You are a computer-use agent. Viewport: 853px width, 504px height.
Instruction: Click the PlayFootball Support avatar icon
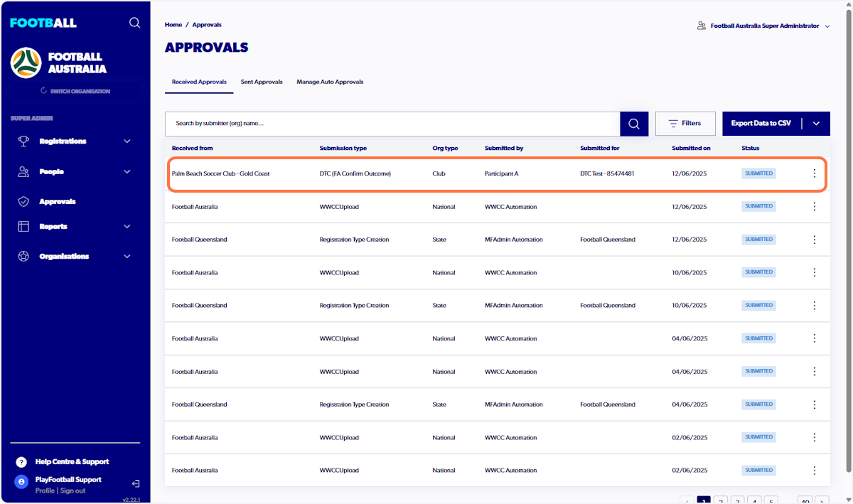[x=21, y=482]
